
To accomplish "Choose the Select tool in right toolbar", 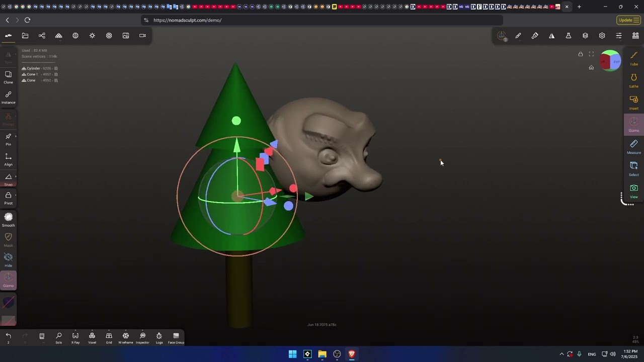I will point(634,168).
